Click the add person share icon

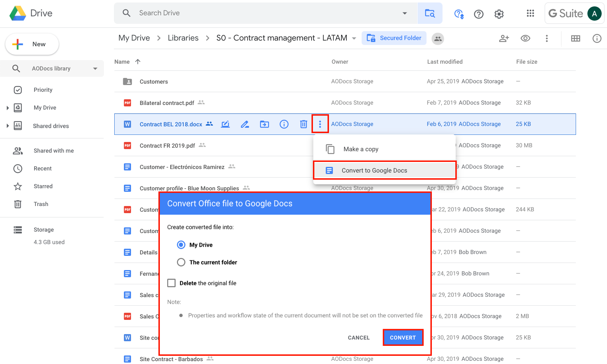pos(504,38)
